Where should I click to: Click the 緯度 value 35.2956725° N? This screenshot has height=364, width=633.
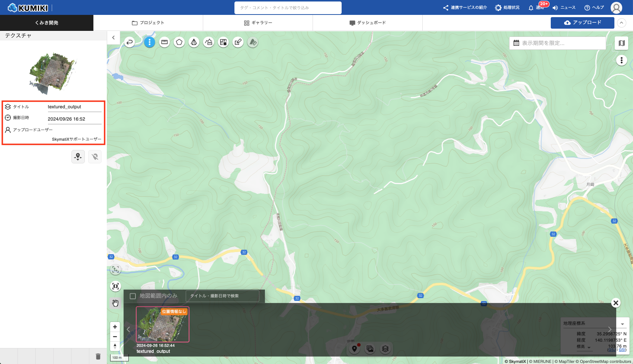coord(611,334)
